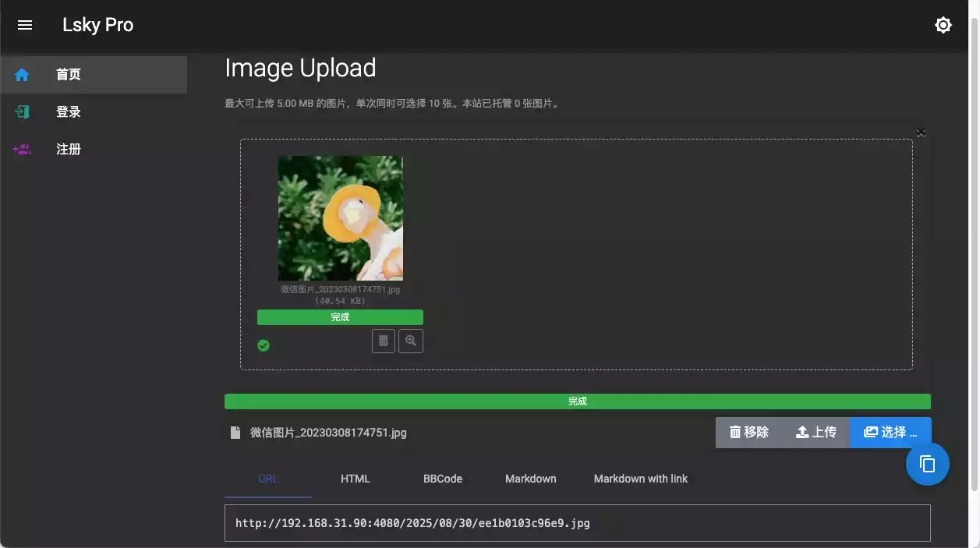The image size is (980, 548).
Task: Delete the uploaded thumbnail via trash icon
Action: 383,341
